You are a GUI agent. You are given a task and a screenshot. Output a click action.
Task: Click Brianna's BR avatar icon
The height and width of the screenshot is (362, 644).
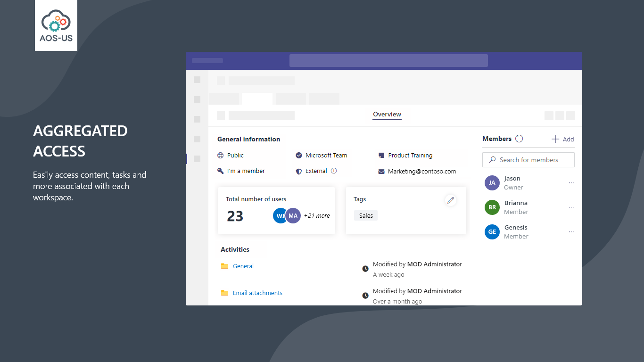[492, 207]
